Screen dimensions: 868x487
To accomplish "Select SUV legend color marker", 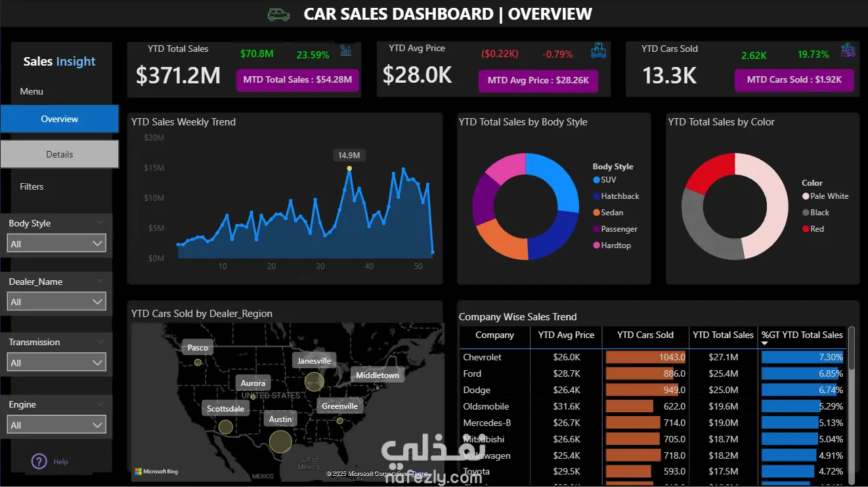I will tap(596, 180).
